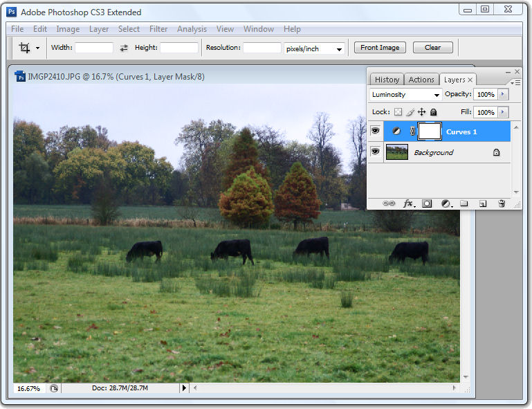Click the Background layer lock icon
Viewport: 532px width, 409px height.
point(496,152)
